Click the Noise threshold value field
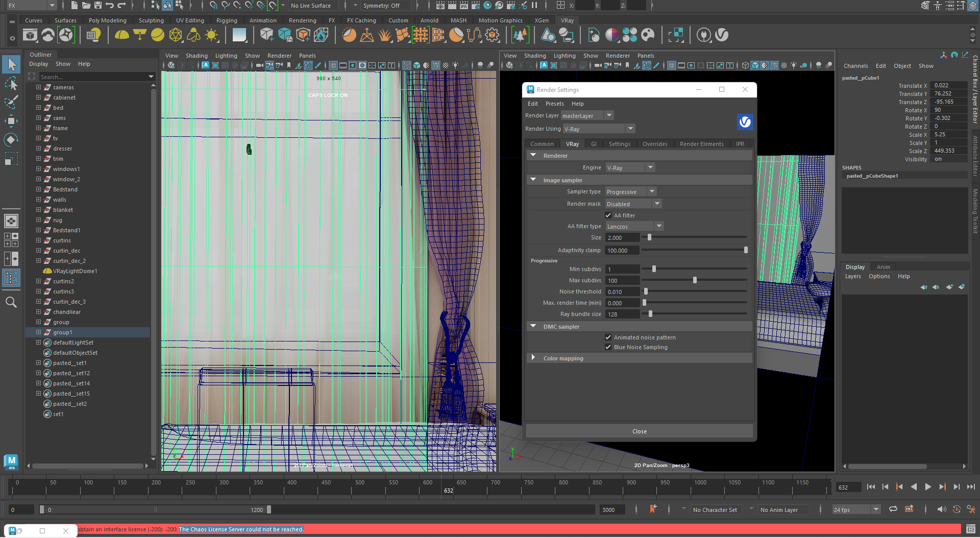 tap(622, 292)
